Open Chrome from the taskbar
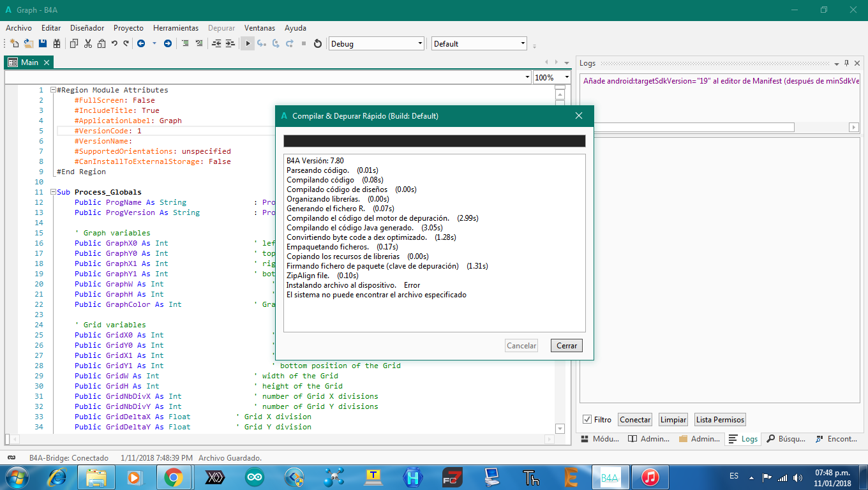The width and height of the screenshot is (868, 490). coord(173,477)
